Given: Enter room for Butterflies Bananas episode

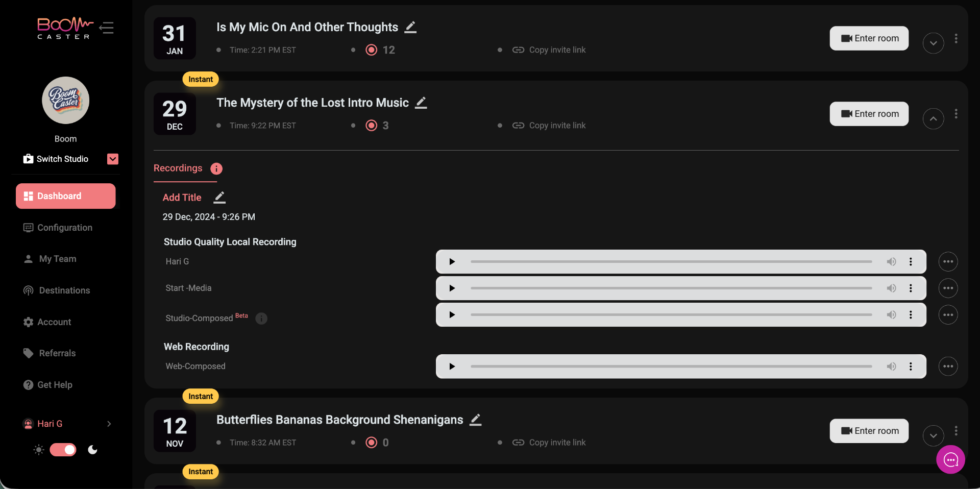Looking at the screenshot, I should point(869,431).
